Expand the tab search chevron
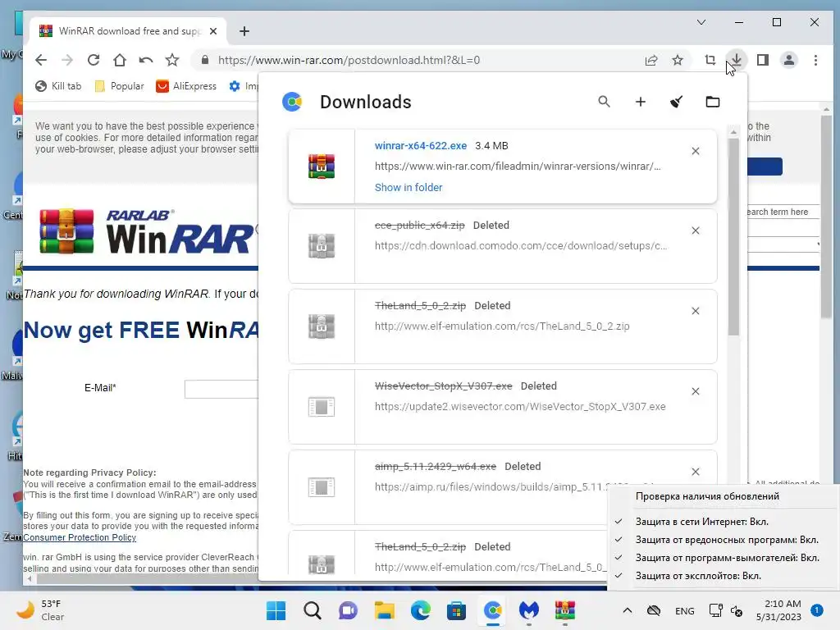The height and width of the screenshot is (630, 840). (701, 22)
